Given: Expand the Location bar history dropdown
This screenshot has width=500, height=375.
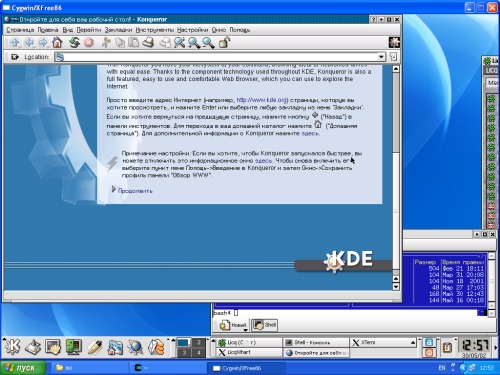Looking at the screenshot, I should point(381,57).
